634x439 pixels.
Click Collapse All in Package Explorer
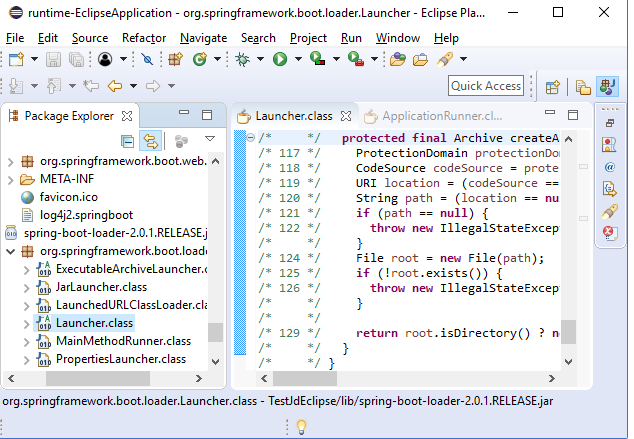coord(127,141)
